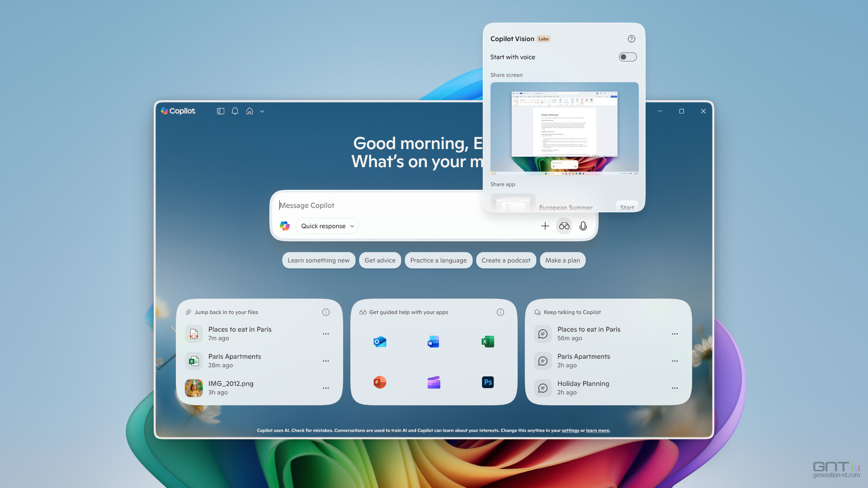Select the Outlook icon for guided help

coord(380,341)
